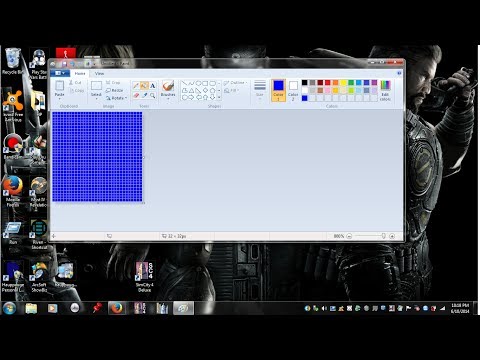Image resolution: width=480 pixels, height=360 pixels.
Task: Choose the Curve shape
Action: [x=191, y=83]
